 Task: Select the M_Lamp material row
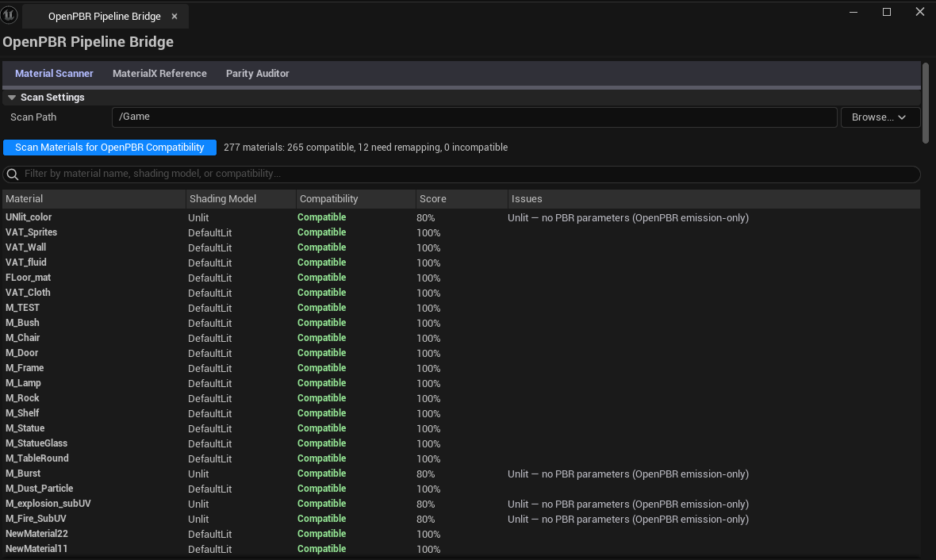[462, 382]
